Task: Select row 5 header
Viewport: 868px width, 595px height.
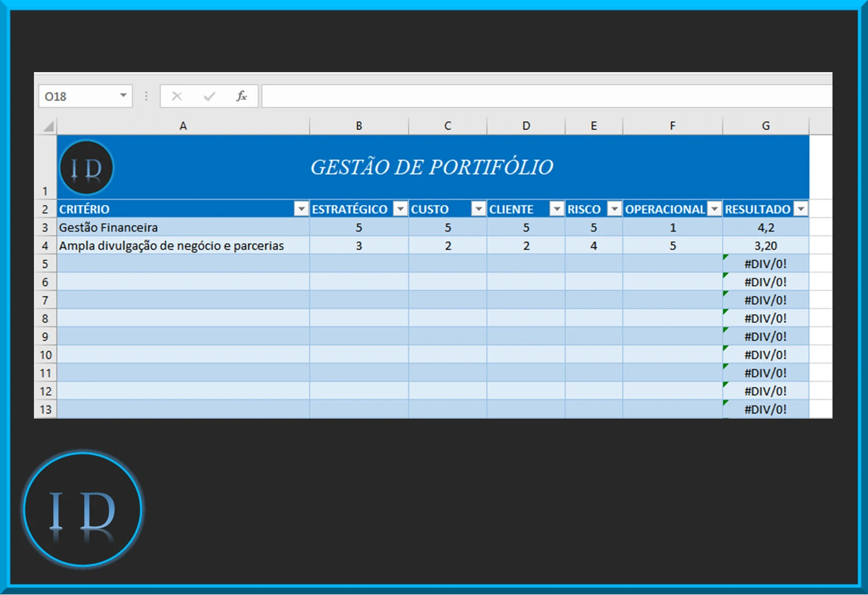Action: [45, 264]
